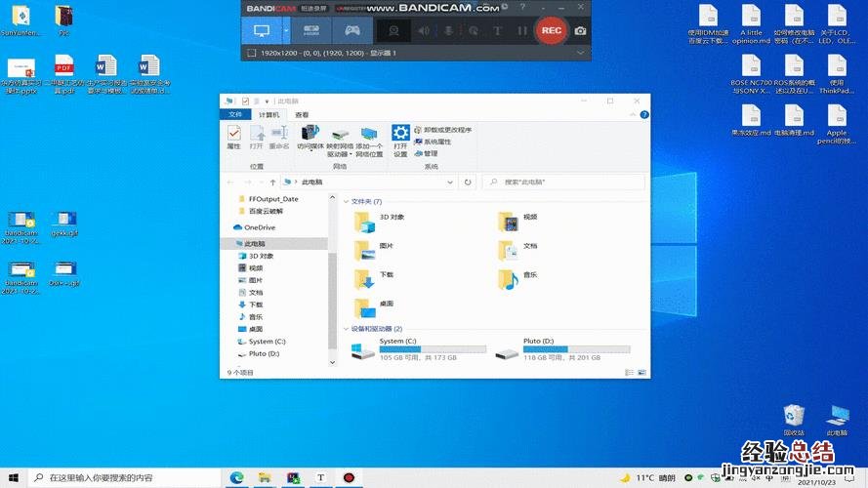Collapse the ribbon with the chevron

pos(633,114)
